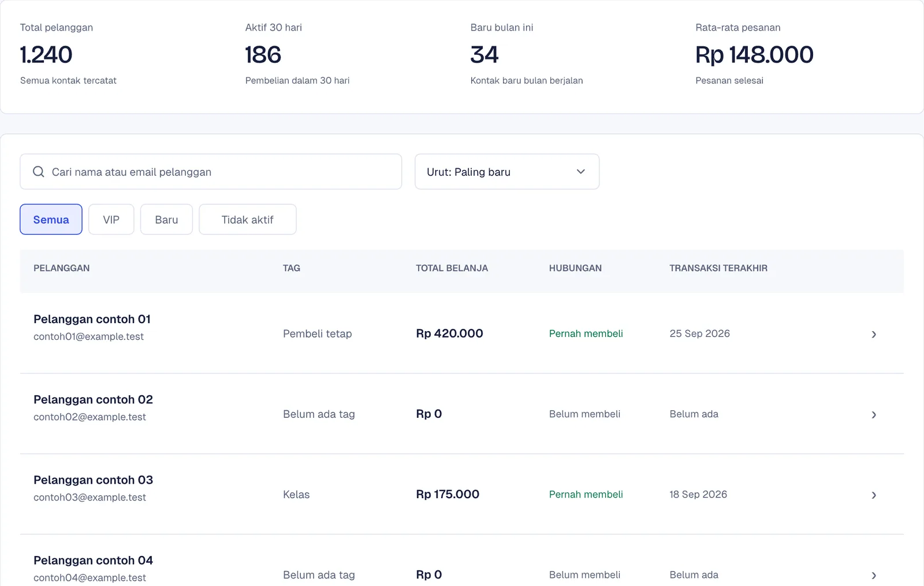Click the PELANGGAN column header
924x586 pixels.
tap(61, 268)
